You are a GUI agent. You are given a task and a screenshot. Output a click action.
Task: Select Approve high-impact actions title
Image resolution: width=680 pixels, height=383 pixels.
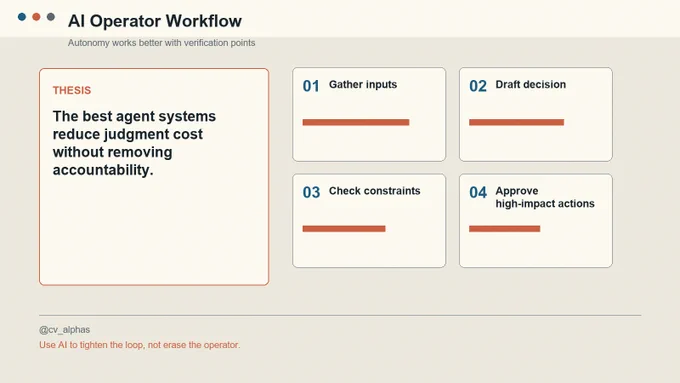point(545,197)
